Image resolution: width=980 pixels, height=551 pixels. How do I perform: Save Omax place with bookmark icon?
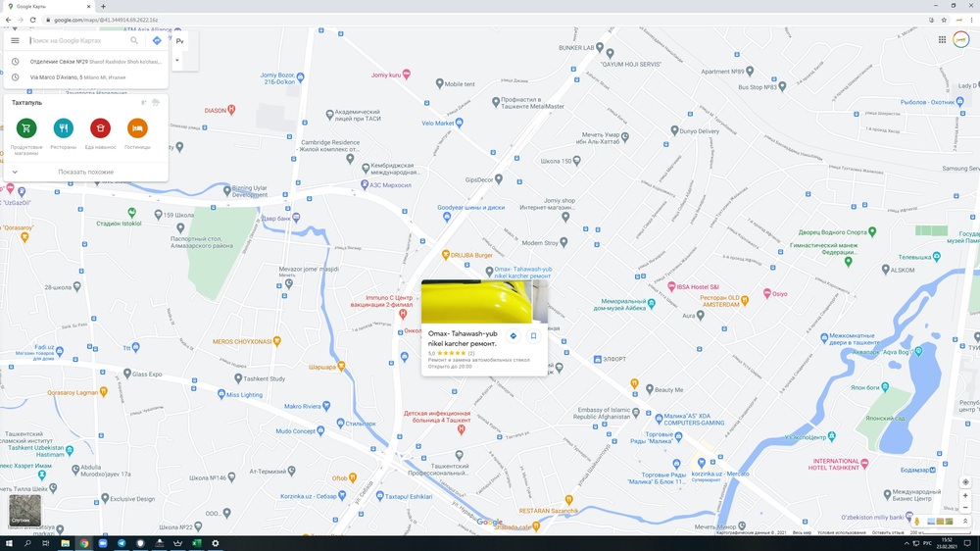(x=534, y=335)
